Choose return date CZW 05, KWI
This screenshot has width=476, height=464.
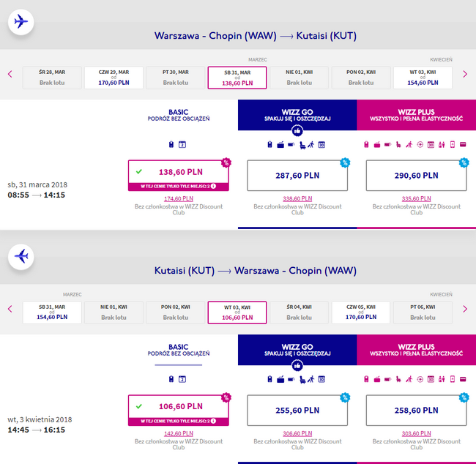click(361, 313)
